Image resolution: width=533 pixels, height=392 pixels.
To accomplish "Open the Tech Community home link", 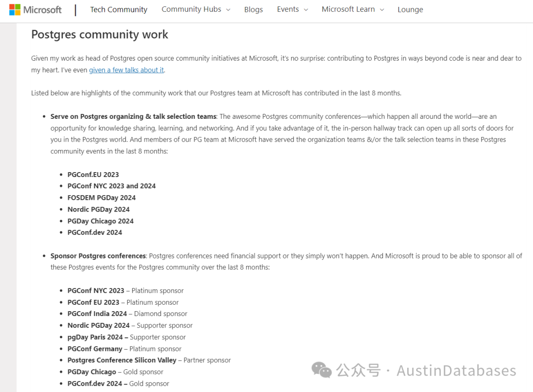I will 118,9.
